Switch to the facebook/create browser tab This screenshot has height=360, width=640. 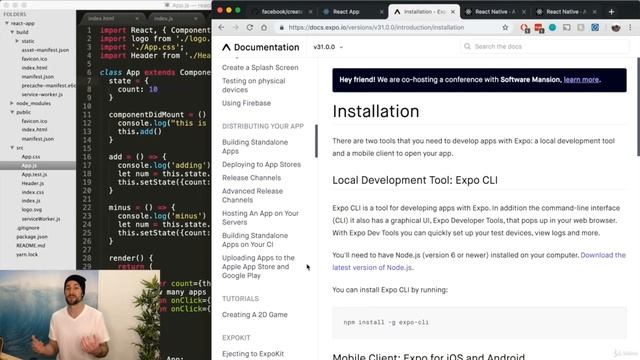coord(281,12)
